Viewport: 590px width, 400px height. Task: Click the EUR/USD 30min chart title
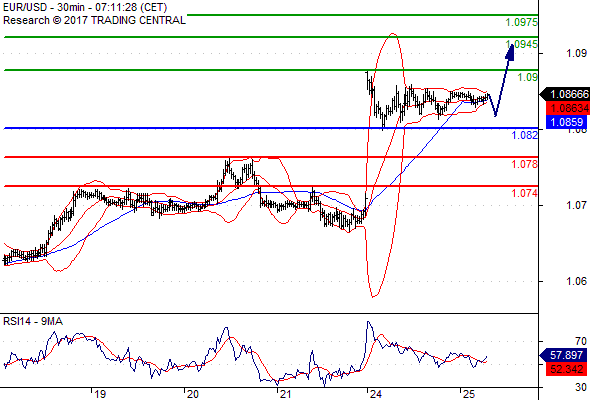[x=85, y=7]
